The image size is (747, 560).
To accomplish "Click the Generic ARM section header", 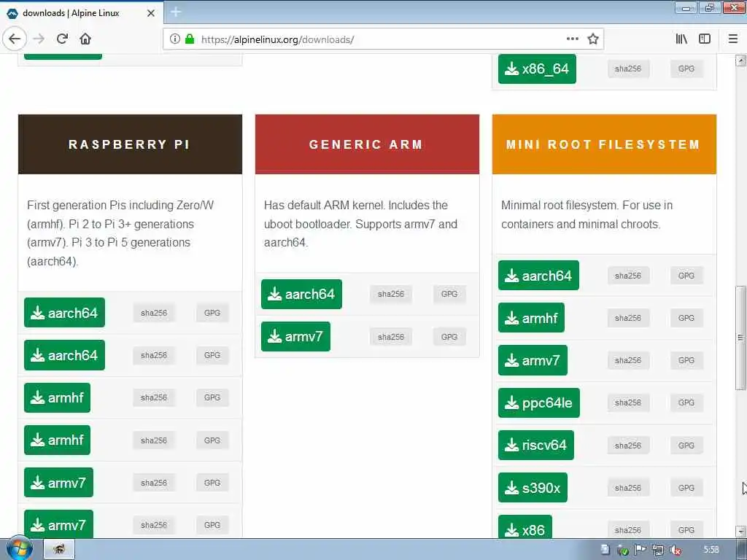I will (x=367, y=144).
